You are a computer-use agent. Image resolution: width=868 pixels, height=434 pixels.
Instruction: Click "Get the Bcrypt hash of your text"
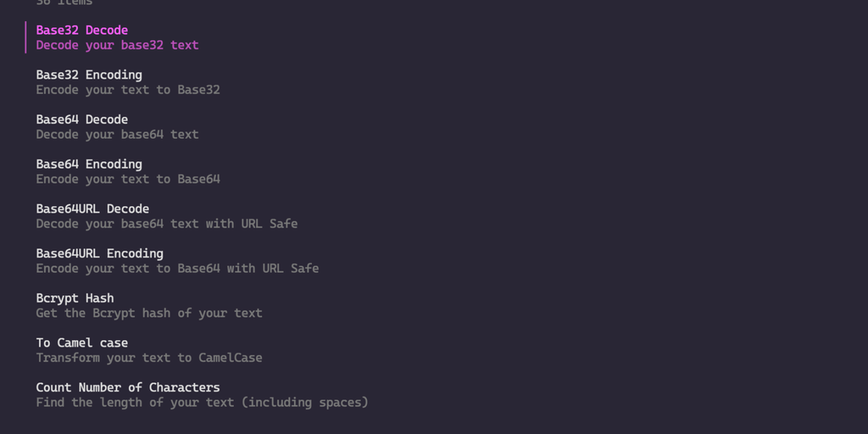pos(149,313)
